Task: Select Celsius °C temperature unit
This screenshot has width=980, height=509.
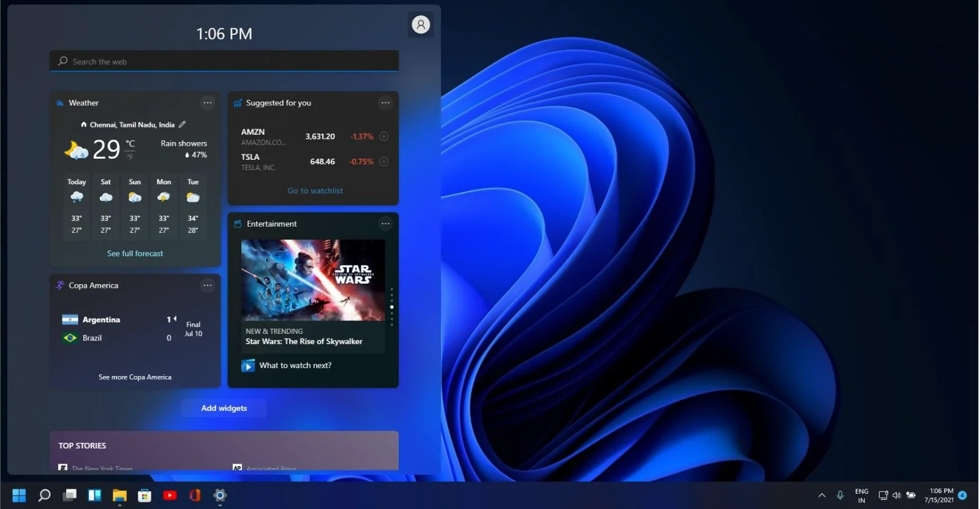Action: (x=130, y=143)
